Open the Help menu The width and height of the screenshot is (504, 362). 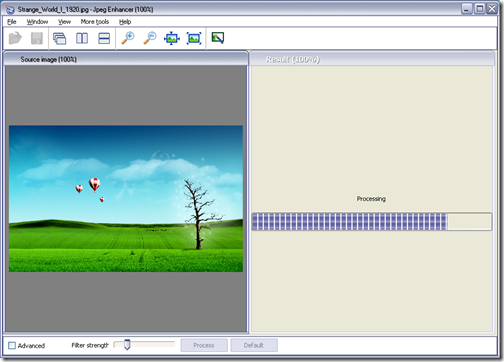[x=125, y=22]
